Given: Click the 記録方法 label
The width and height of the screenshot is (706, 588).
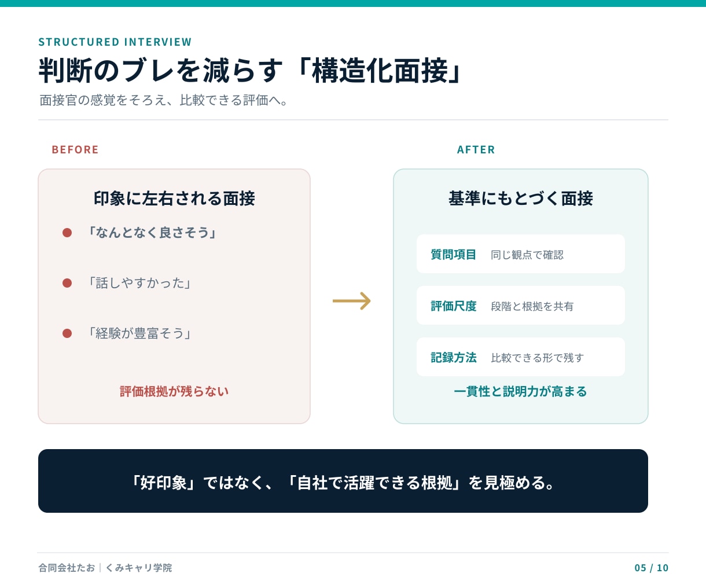Looking at the screenshot, I should click(454, 358).
